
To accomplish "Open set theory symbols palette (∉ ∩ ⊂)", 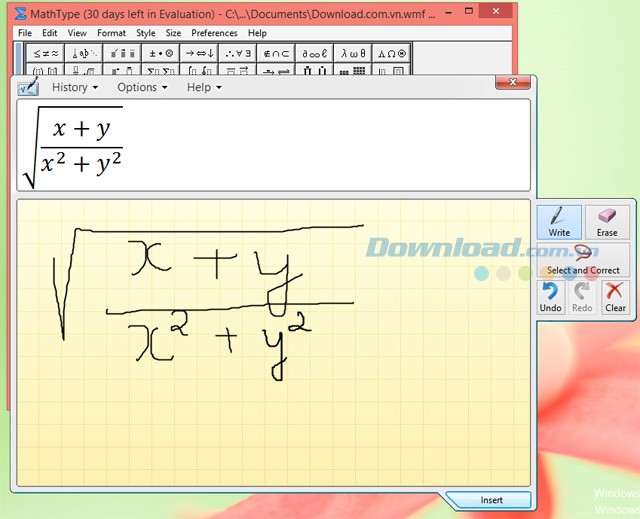I will 275,52.
